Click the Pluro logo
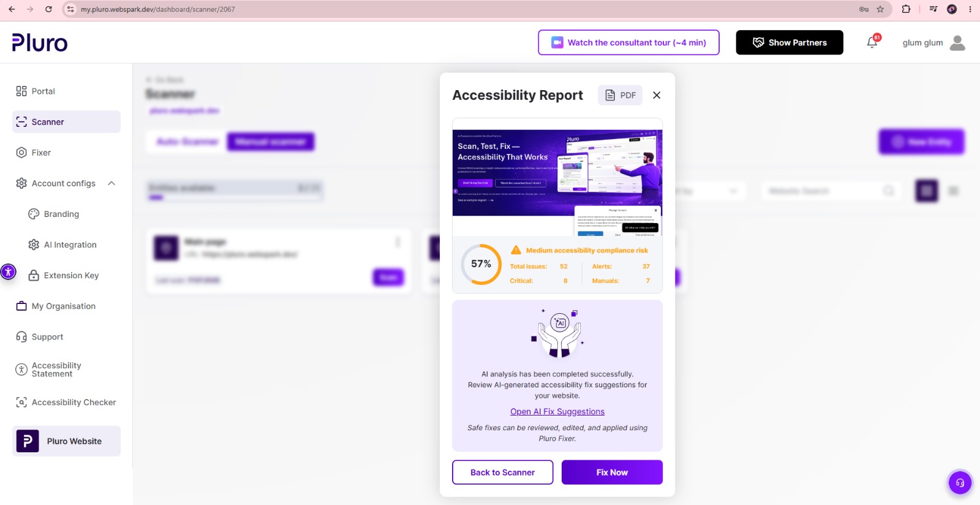This screenshot has width=980, height=505. point(40,42)
